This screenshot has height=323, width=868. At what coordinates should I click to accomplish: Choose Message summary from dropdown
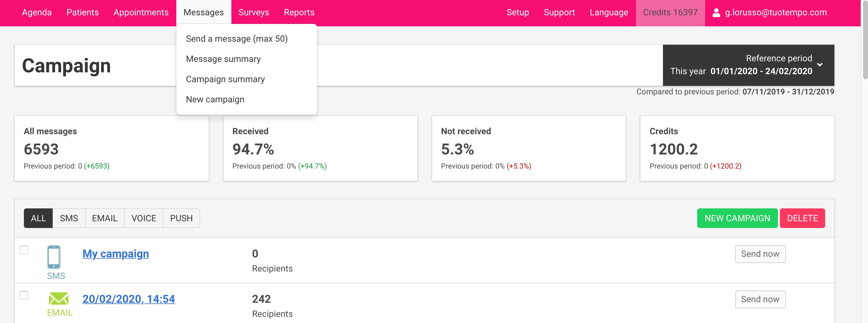(223, 59)
